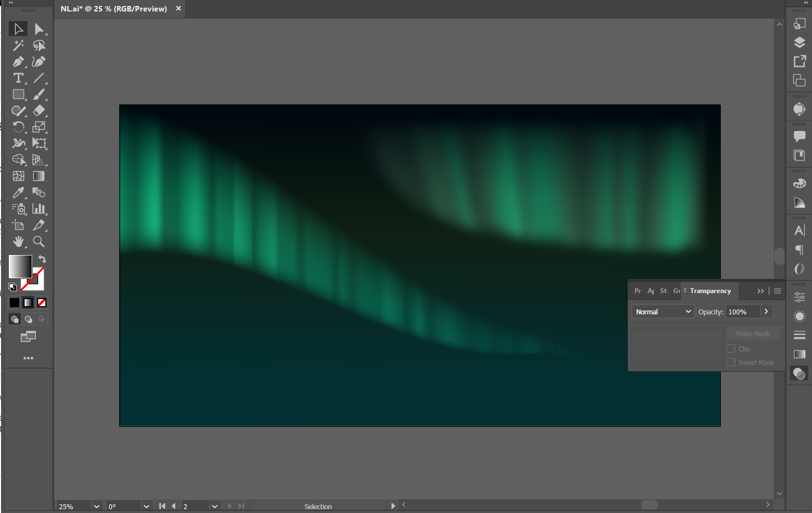Select the Artboard tool
This screenshot has height=513, width=812.
18,225
